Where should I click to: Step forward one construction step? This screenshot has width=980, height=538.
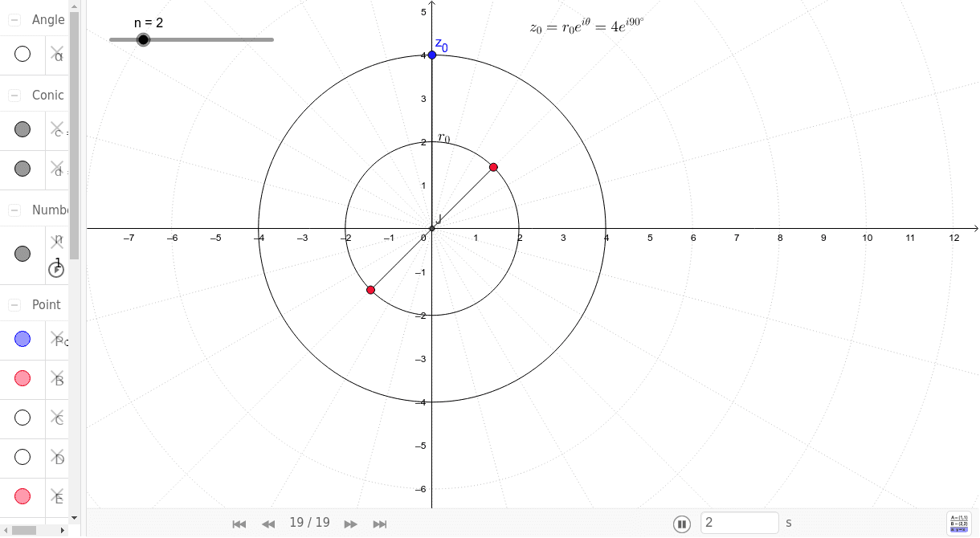pos(351,524)
